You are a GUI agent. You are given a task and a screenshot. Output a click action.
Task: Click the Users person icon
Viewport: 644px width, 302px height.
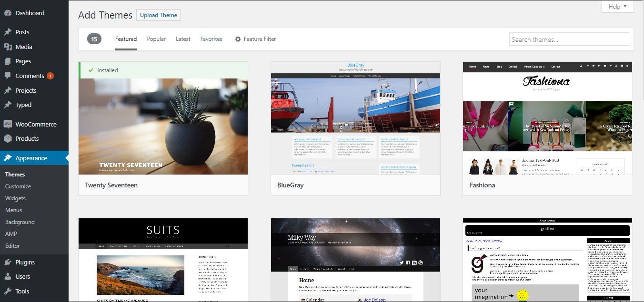[x=8, y=276]
